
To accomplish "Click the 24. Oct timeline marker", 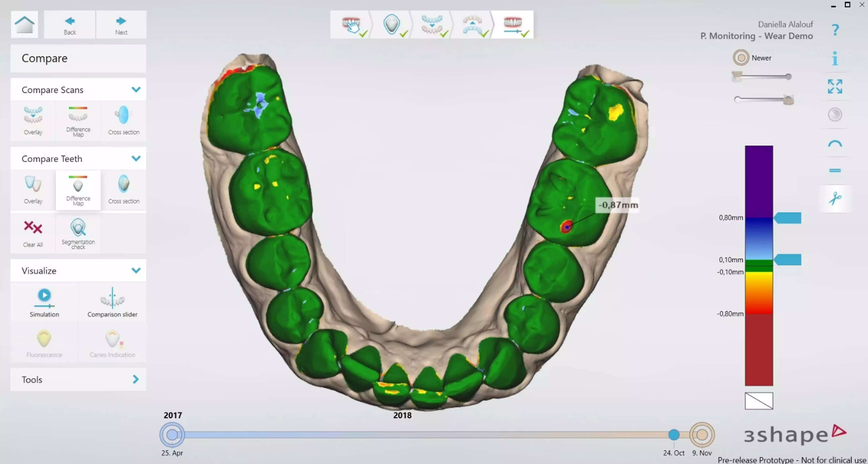I will pyautogui.click(x=674, y=435).
